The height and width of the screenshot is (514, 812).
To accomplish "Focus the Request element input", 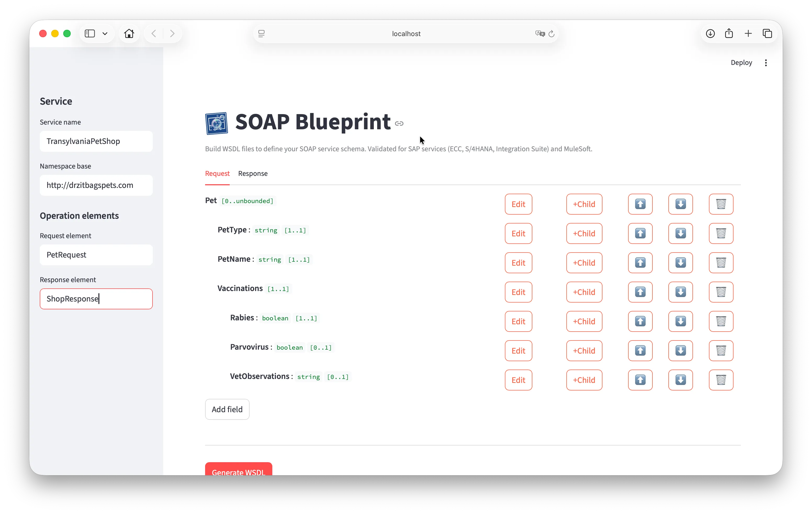I will click(96, 255).
